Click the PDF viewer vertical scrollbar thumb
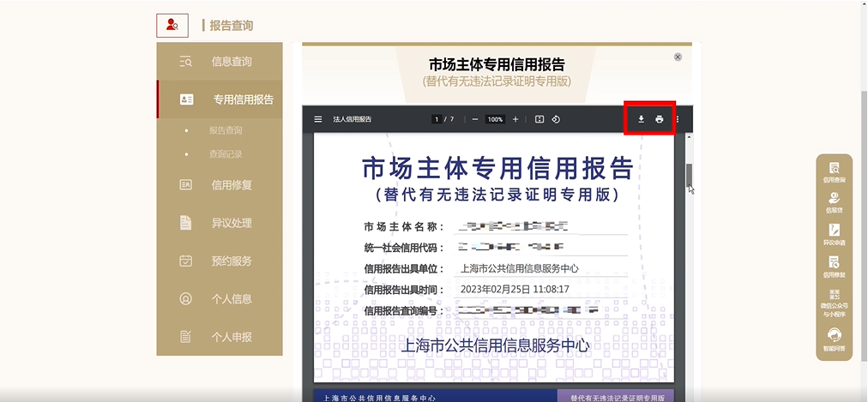Viewport: 868px width, 402px height. pyautogui.click(x=690, y=175)
